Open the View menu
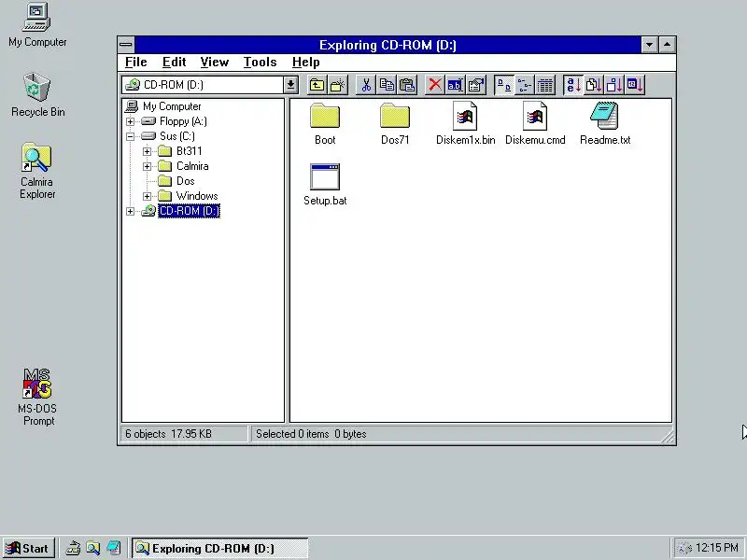 click(215, 62)
